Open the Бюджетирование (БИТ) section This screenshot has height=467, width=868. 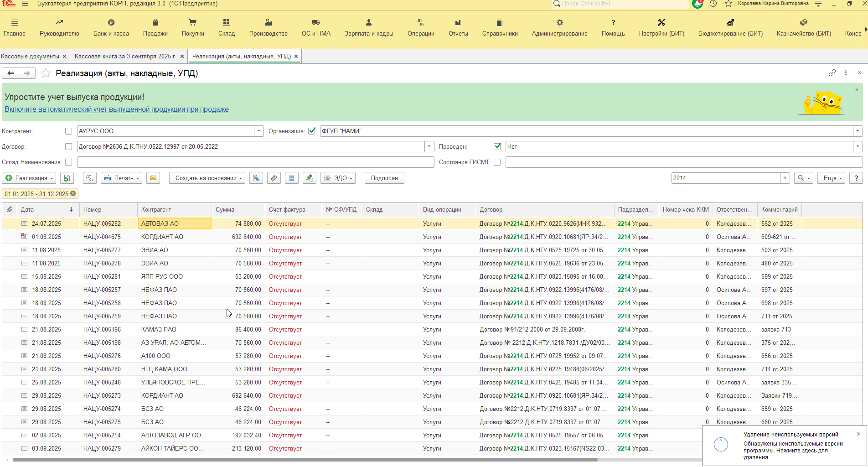[x=730, y=28]
